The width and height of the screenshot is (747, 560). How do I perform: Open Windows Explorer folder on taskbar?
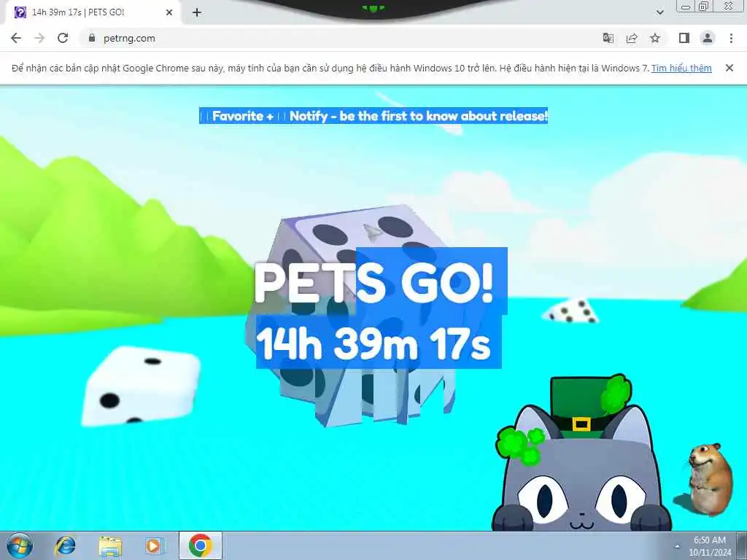click(110, 545)
